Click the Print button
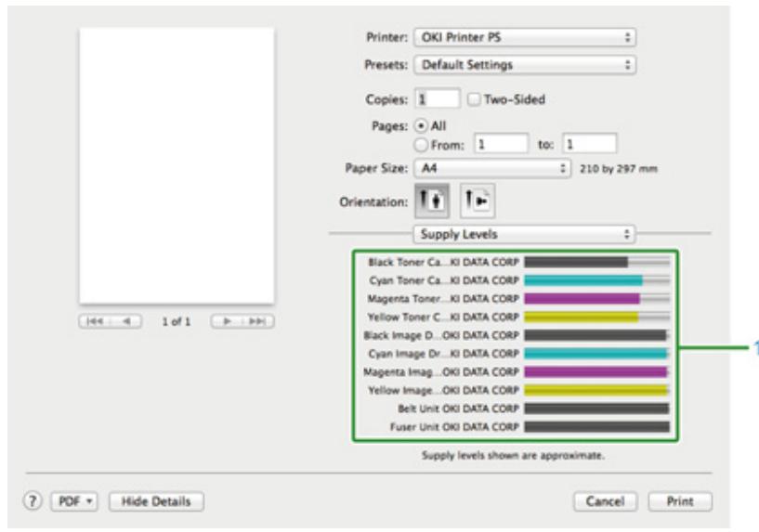 tap(680, 501)
